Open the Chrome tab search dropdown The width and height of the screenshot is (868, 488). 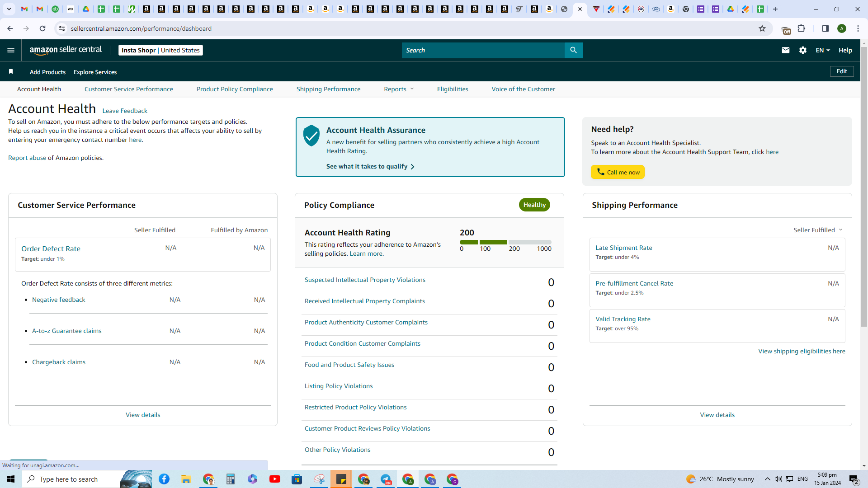click(x=9, y=9)
